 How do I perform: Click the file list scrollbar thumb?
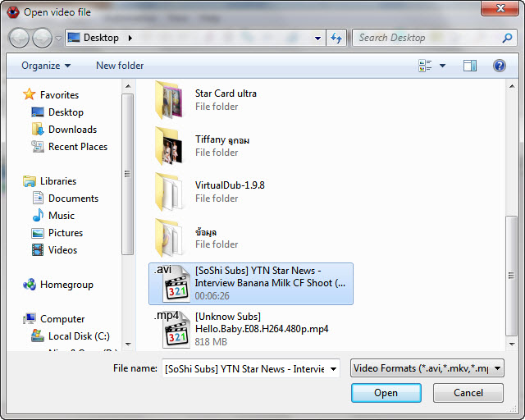tap(512, 276)
